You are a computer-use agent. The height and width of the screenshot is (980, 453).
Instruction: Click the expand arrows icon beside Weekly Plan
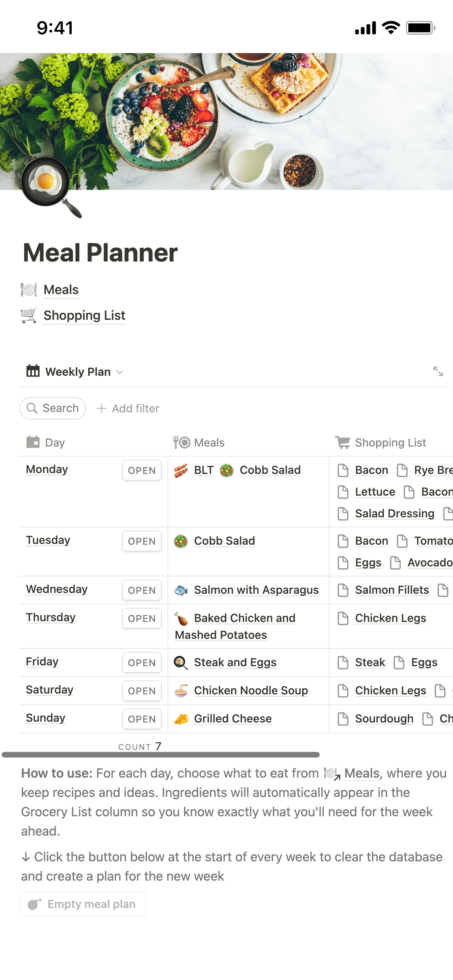point(438,371)
